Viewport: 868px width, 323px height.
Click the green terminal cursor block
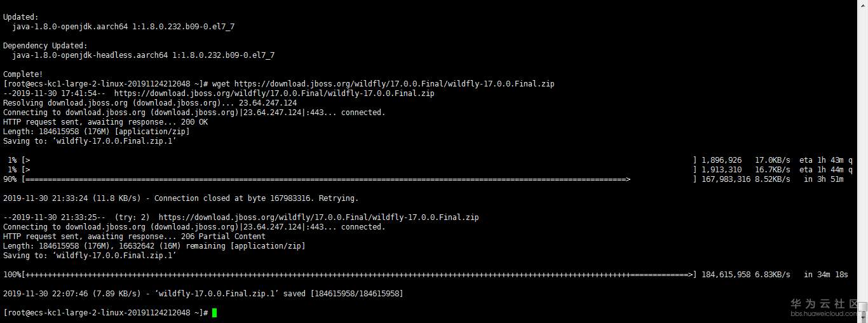point(215,313)
